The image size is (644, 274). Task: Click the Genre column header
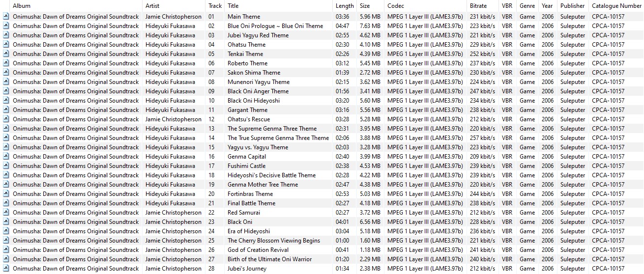tap(527, 6)
